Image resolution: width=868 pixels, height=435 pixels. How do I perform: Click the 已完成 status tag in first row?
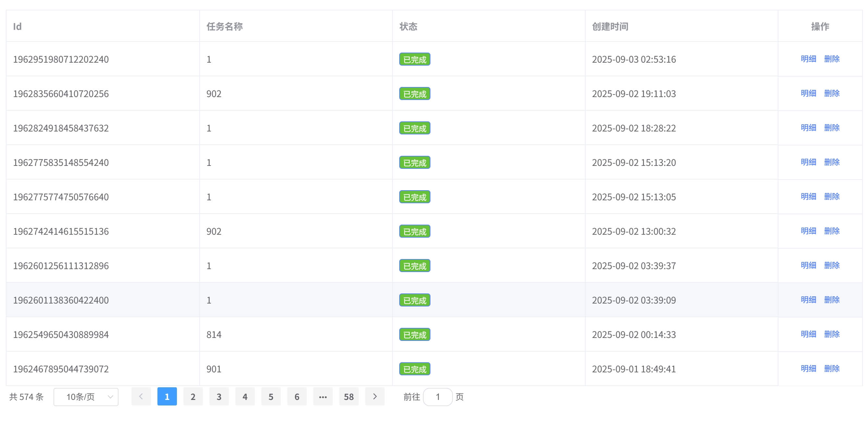[x=415, y=59]
